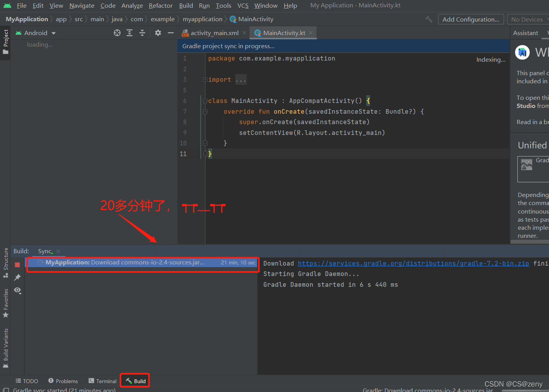Click the Android Studio Assistant logo
Image resolution: width=549 pixels, height=392 pixels.
[x=522, y=52]
